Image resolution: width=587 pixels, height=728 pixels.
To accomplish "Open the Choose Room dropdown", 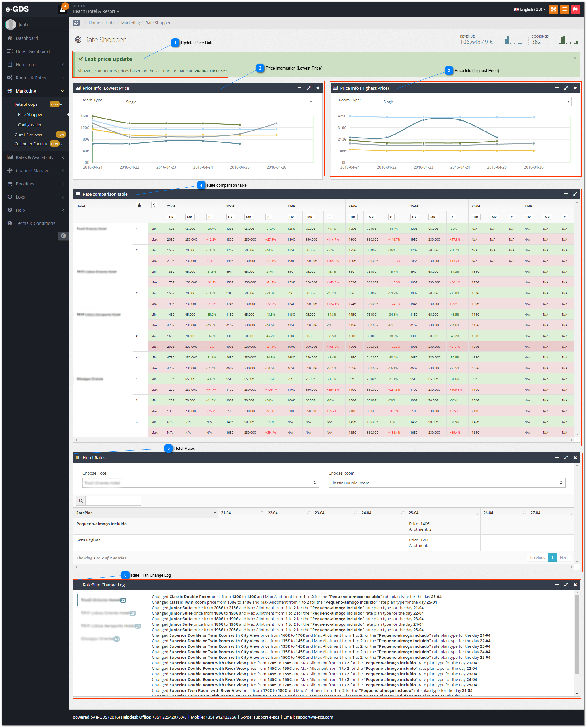I will tap(446, 483).
